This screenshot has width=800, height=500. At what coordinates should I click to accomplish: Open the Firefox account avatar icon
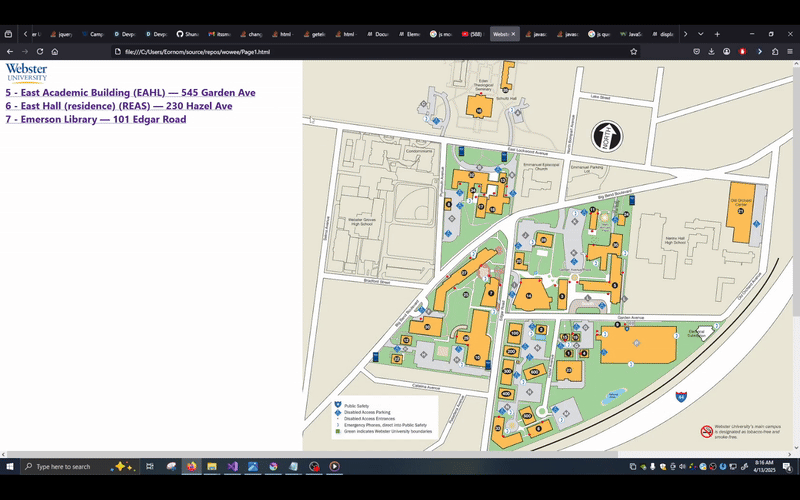click(727, 52)
